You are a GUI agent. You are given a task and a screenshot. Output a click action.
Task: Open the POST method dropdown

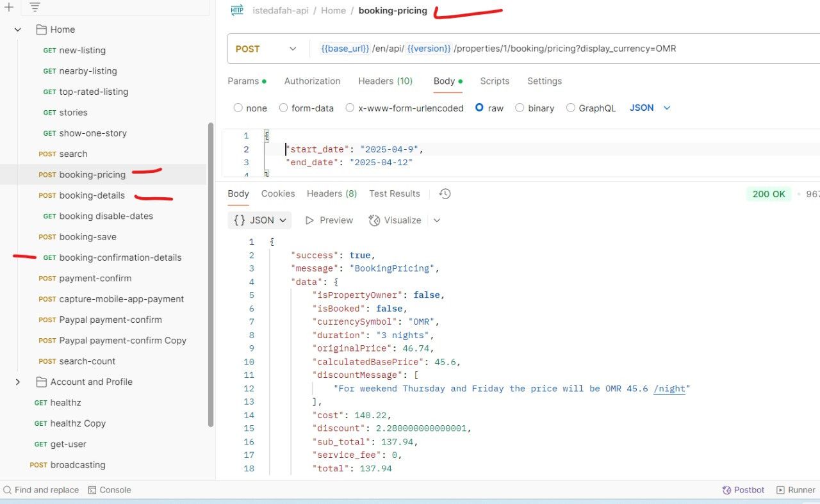point(266,49)
